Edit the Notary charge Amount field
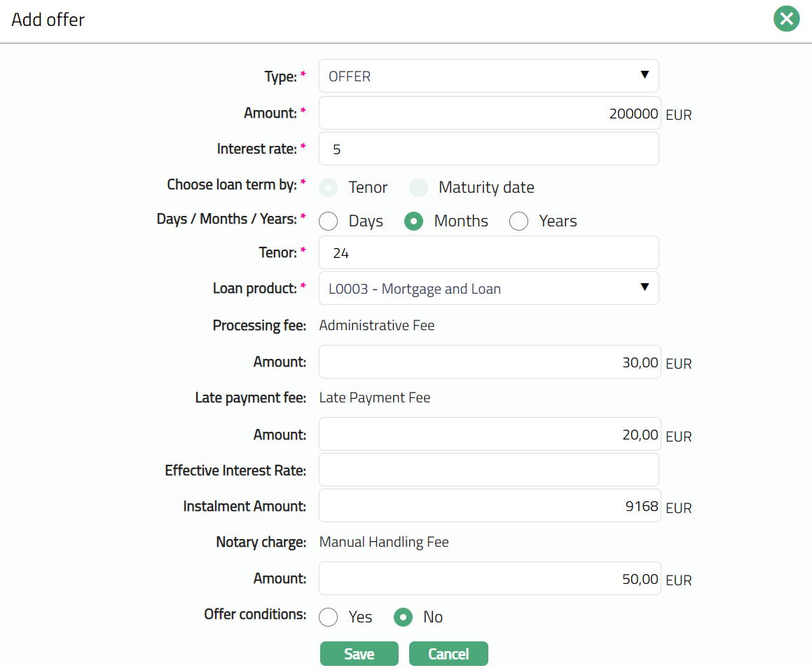The width and height of the screenshot is (812, 668). coord(488,578)
